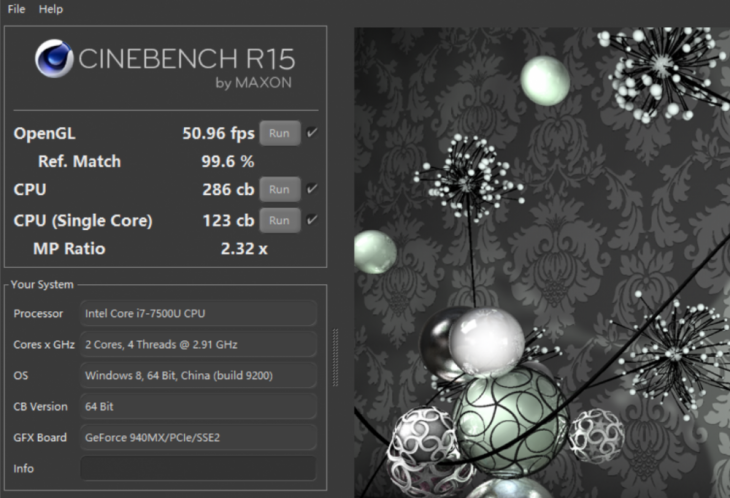Toggle the CPU test checkbox
This screenshot has width=730, height=498.
click(x=312, y=189)
